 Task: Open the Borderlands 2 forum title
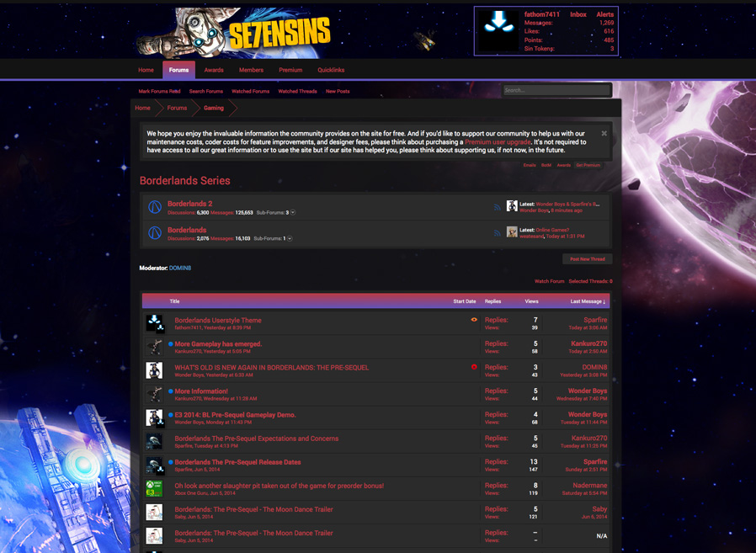point(190,204)
